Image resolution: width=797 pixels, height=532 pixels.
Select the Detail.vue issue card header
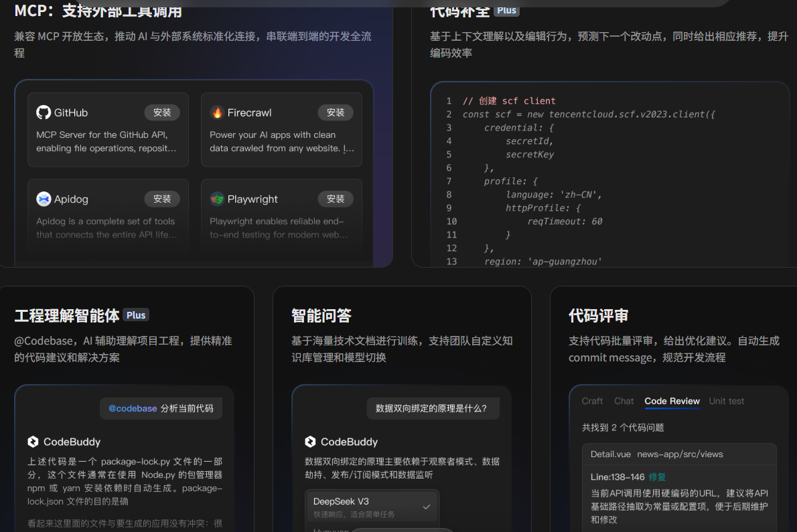(679, 454)
